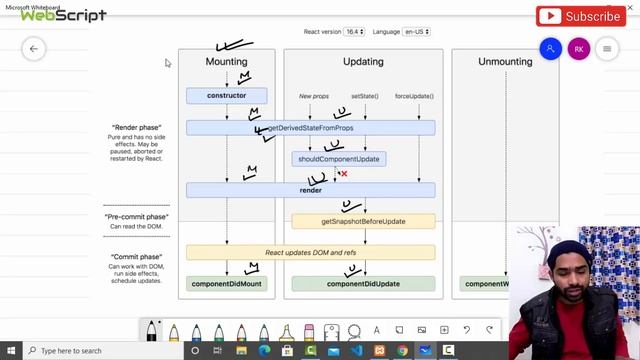Select the teal pen next to the highlighter
Viewport: 640px width, 360px height.
click(264, 332)
